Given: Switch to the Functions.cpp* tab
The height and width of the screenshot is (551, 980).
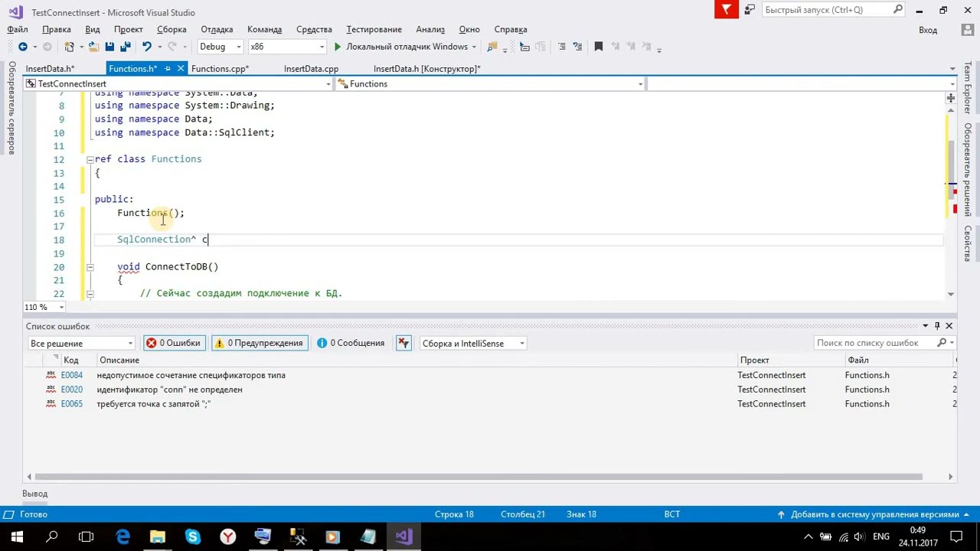Looking at the screenshot, I should click(x=220, y=69).
